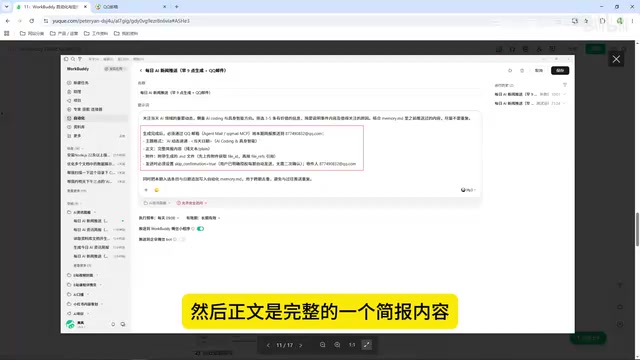This screenshot has height=360, width=640.
Task: Go forward in browser history
Action: 20,21
